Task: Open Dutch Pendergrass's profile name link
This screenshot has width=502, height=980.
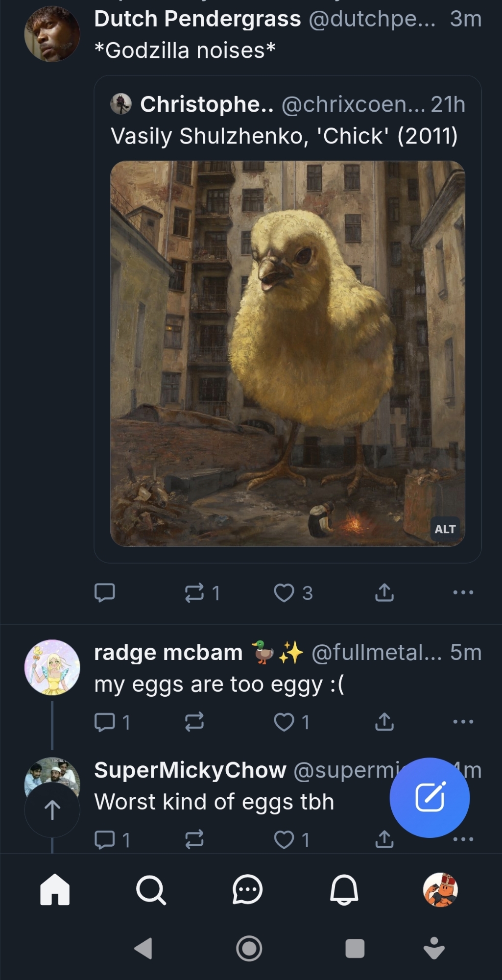Action: (197, 19)
